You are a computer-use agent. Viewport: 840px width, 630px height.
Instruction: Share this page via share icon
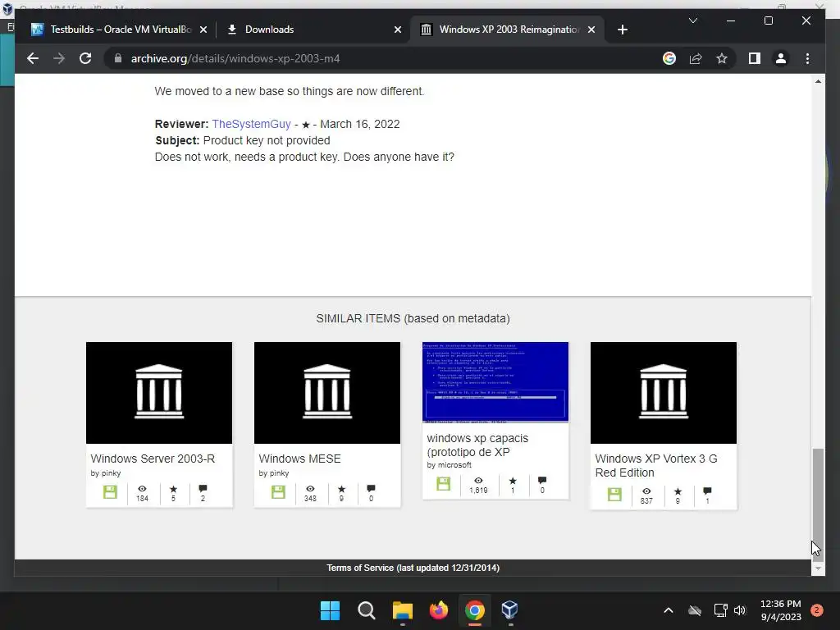coord(696,58)
